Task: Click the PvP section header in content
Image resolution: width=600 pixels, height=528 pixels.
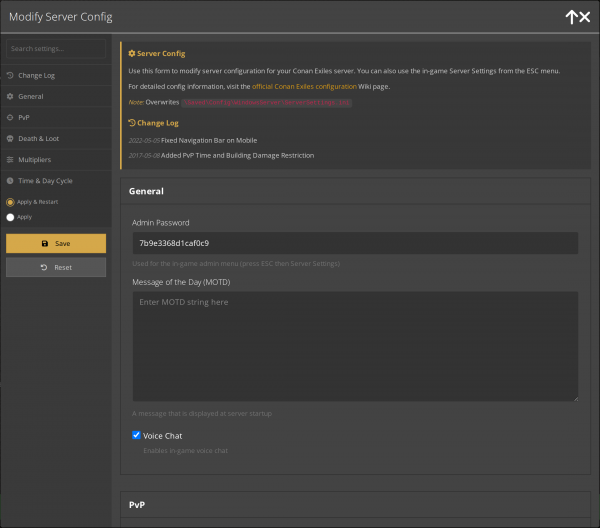Action: tap(355, 505)
